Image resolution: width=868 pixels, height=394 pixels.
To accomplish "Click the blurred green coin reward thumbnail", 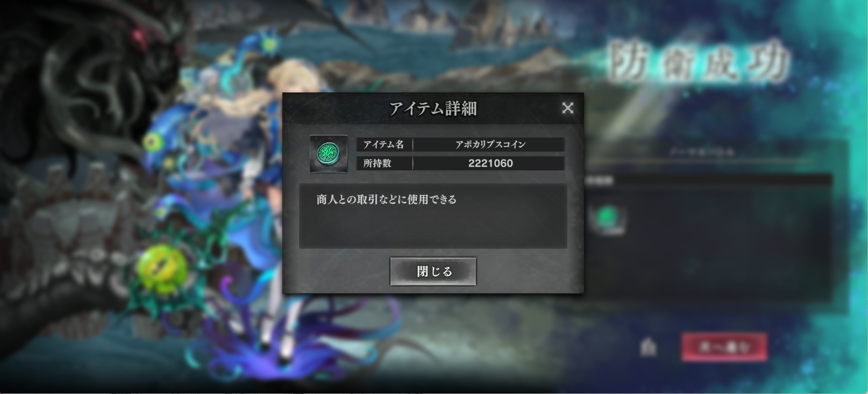I will 608,218.
